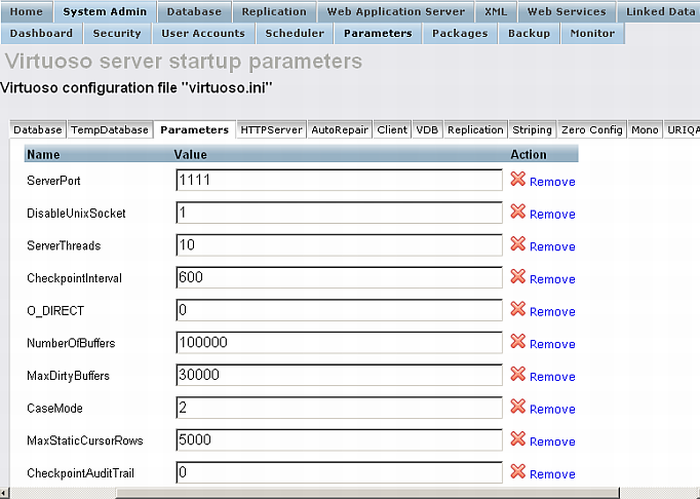Viewport: 700px width, 499px height.
Task: Open the Scheduler sub-tab
Action: [295, 33]
